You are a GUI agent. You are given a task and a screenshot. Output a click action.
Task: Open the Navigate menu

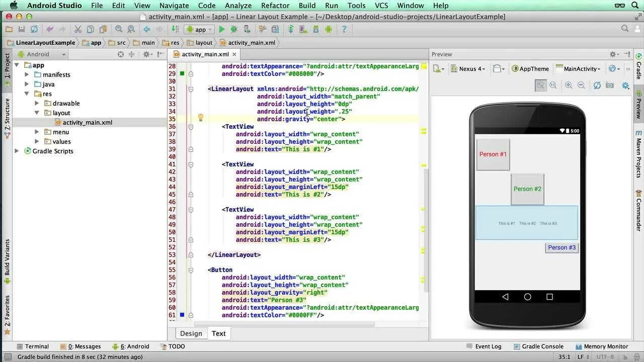click(x=174, y=6)
